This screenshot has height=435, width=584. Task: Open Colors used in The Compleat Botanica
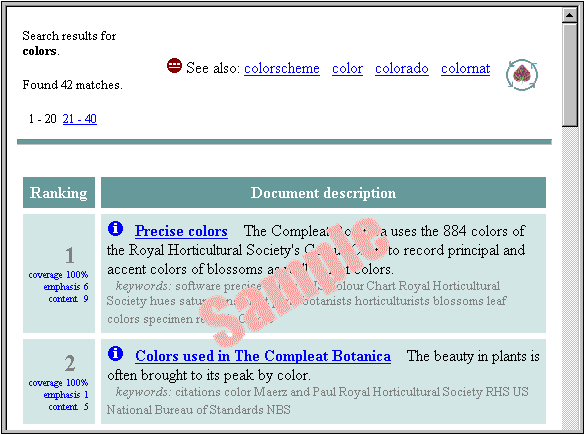point(263,356)
